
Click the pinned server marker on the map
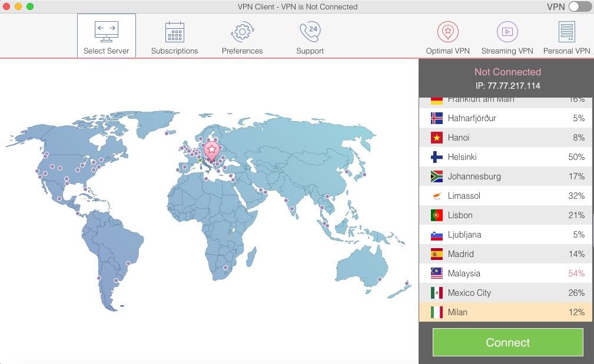pos(211,149)
